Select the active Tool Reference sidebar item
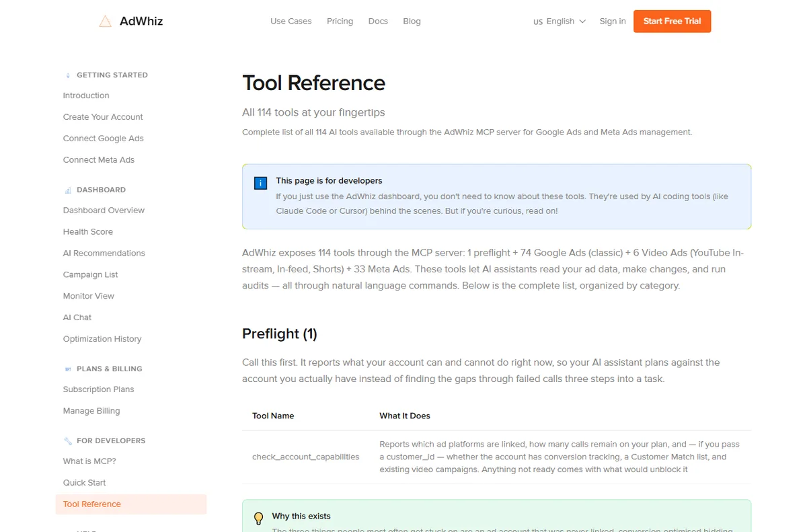Viewport: 807px width, 532px height. point(131,504)
